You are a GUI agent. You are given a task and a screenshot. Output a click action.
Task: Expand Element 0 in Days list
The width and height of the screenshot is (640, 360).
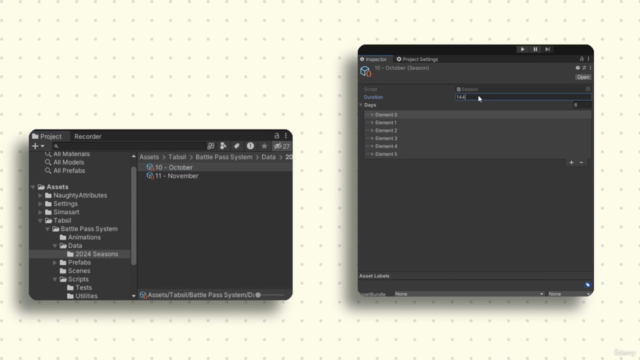point(372,115)
